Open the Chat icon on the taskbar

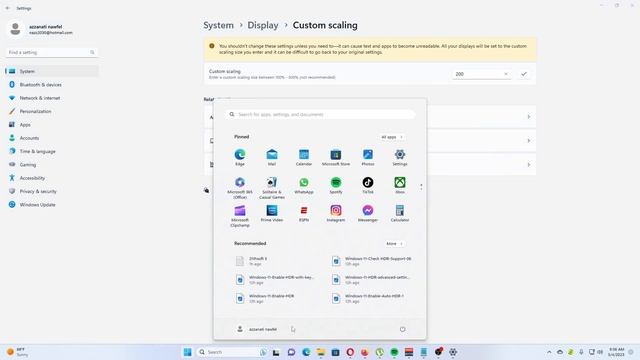(x=291, y=352)
